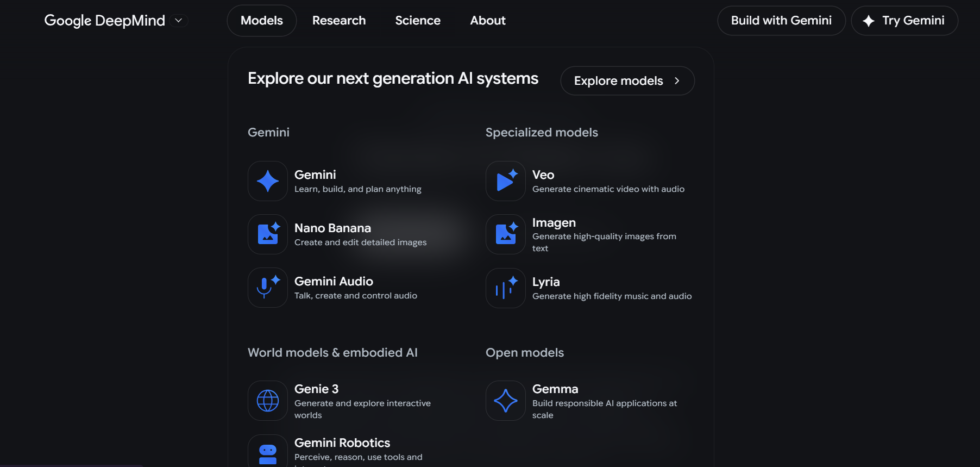Click 'Generate and explore interactive worlds' description
980x467 pixels.
tap(362, 409)
